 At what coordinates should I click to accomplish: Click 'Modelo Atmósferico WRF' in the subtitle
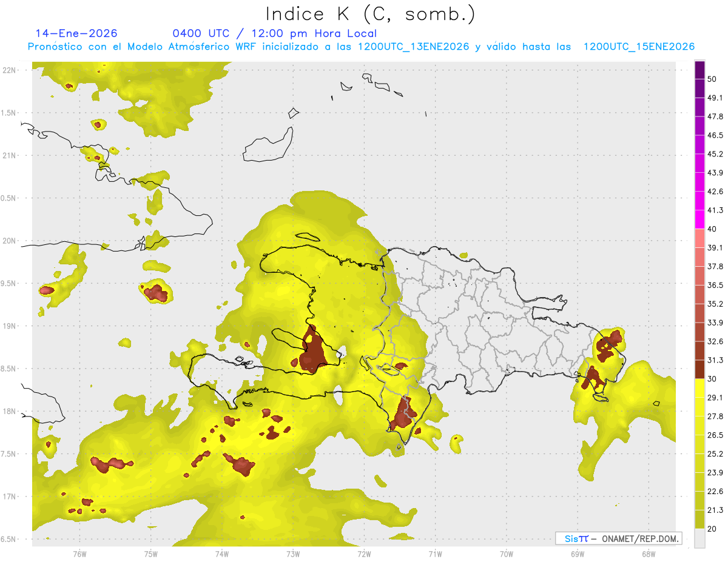click(x=185, y=47)
